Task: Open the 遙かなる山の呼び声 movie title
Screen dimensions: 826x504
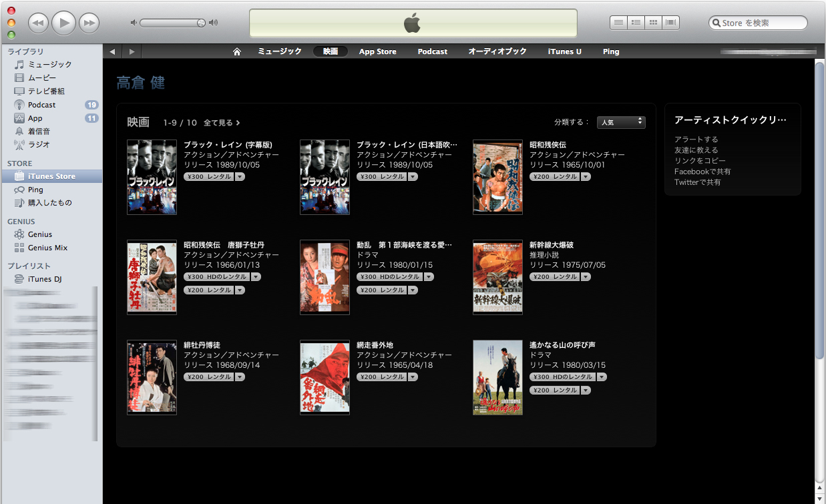Action: 562,345
